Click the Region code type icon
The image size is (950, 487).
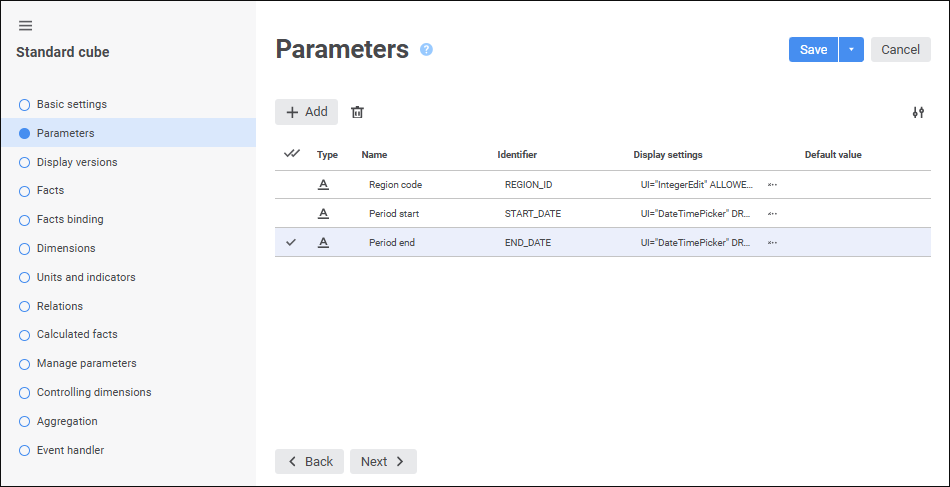point(323,184)
